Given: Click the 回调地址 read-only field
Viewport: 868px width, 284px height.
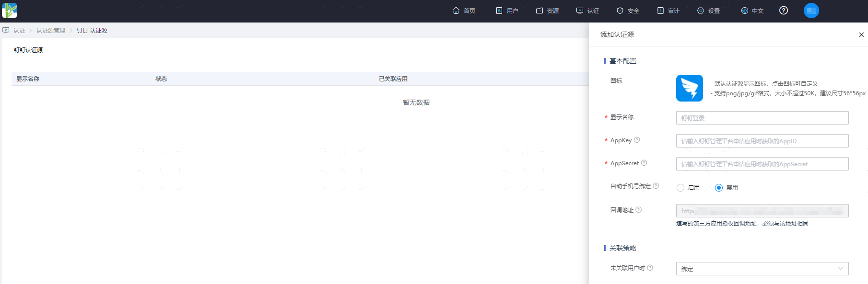Looking at the screenshot, I should pos(762,211).
